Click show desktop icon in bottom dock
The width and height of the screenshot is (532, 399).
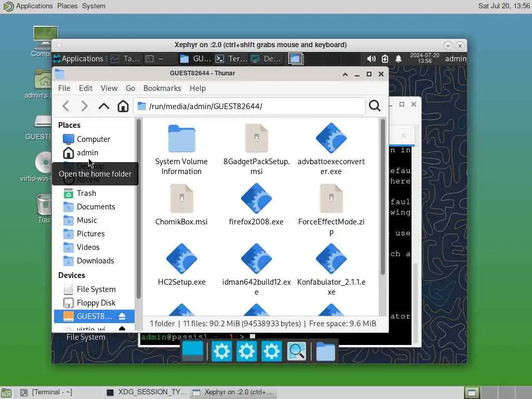point(193,351)
